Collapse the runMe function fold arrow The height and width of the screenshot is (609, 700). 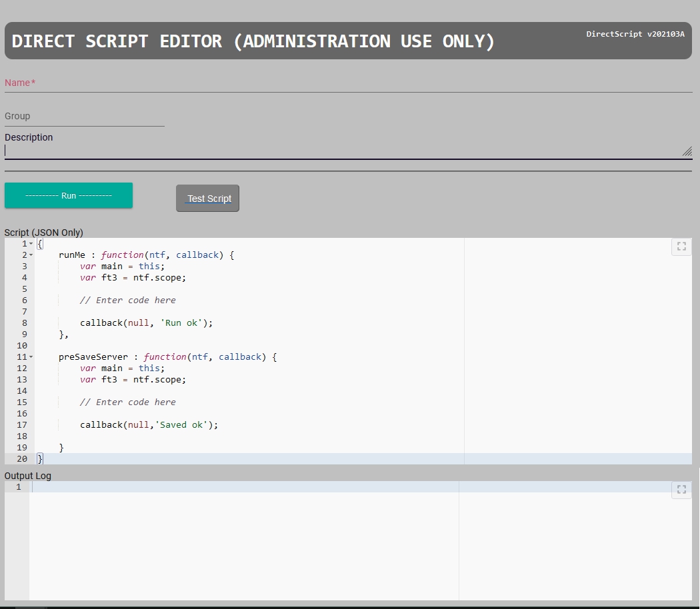click(x=30, y=255)
